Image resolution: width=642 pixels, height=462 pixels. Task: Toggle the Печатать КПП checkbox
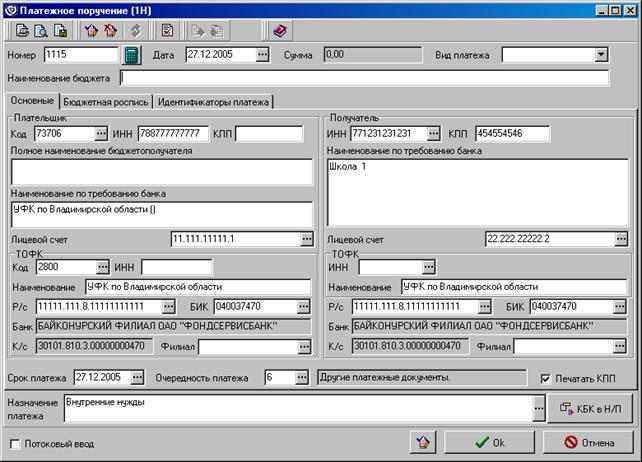(x=545, y=378)
